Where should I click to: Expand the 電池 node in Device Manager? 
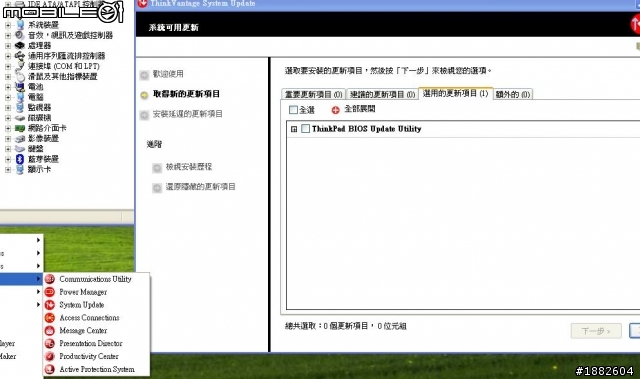8,87
